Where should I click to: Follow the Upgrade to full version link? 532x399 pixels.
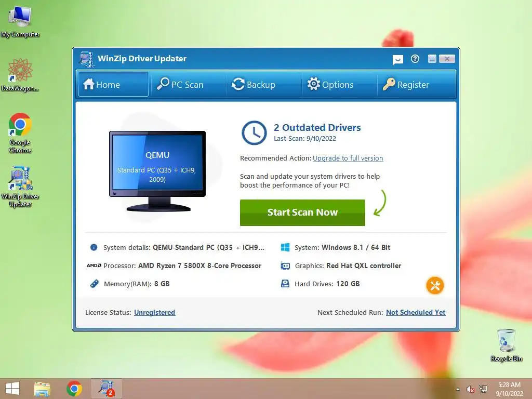pos(348,158)
